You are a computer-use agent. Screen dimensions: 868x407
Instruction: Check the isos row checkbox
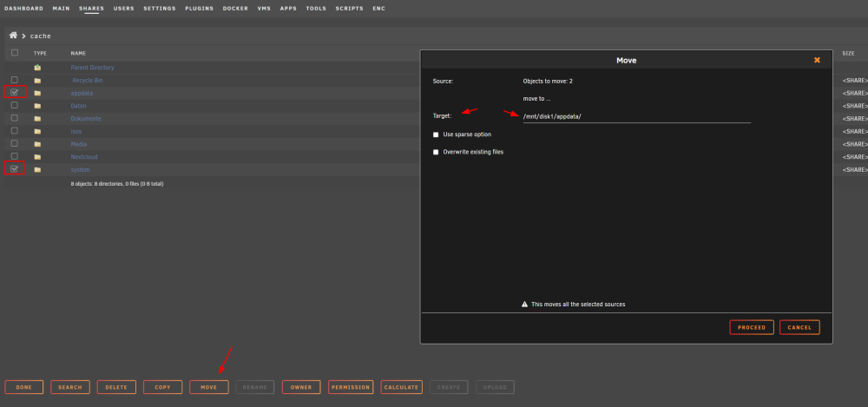click(x=15, y=131)
